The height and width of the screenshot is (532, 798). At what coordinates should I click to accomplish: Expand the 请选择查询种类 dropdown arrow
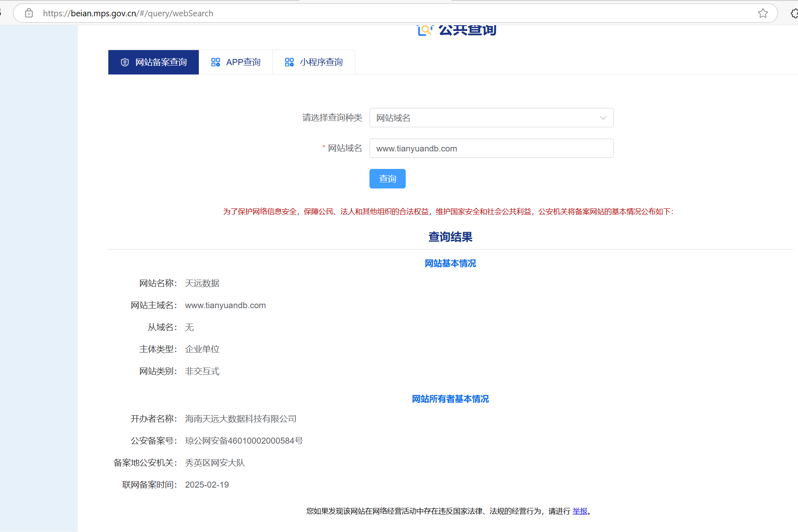point(603,118)
